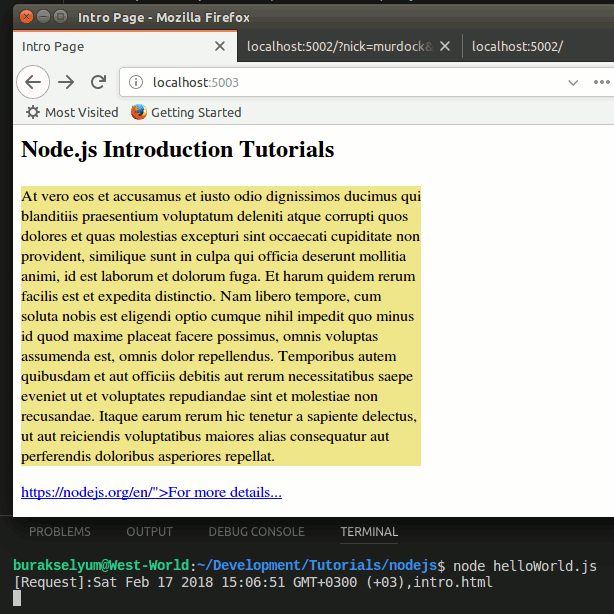The image size is (614, 614).
Task: Open the Getting Started bookmark
Action: [186, 112]
